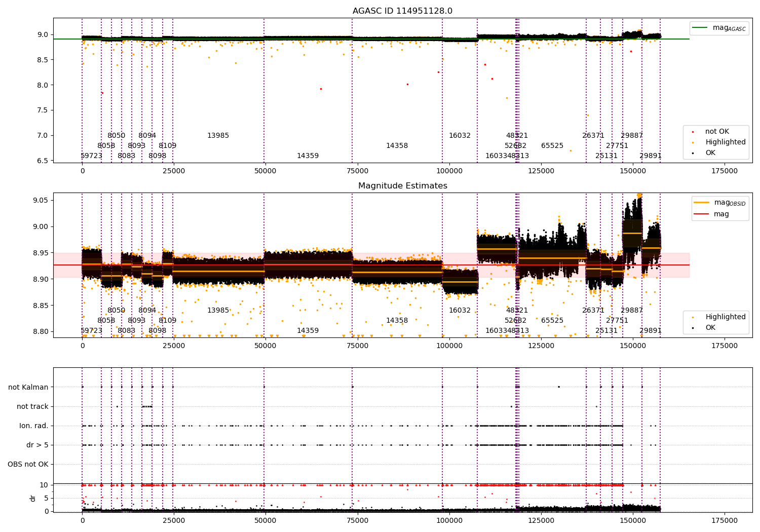This screenshot has width=760, height=532.
Task: Click the 'dr > 5' row label
Action: point(37,445)
